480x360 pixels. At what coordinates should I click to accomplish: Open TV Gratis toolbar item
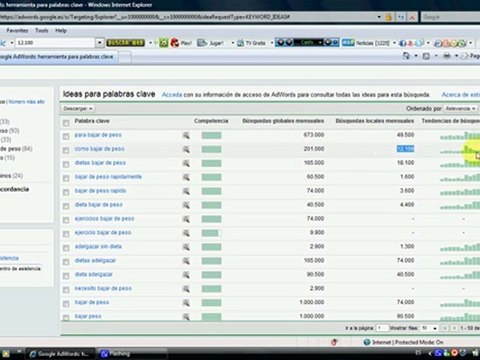tap(252, 43)
